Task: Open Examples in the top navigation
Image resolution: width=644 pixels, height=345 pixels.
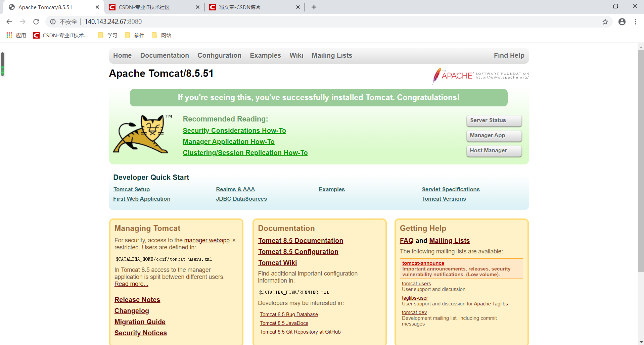Action: coord(265,55)
